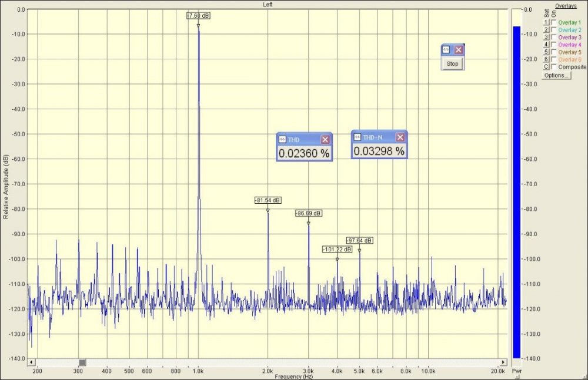Close the THD+N readout window
588x380 pixels.
(x=400, y=137)
